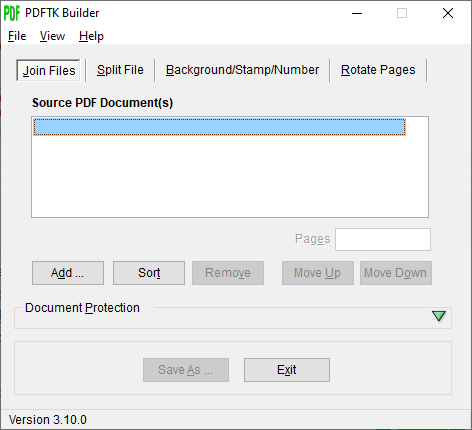Select the highlighted row in source list

tap(220, 127)
